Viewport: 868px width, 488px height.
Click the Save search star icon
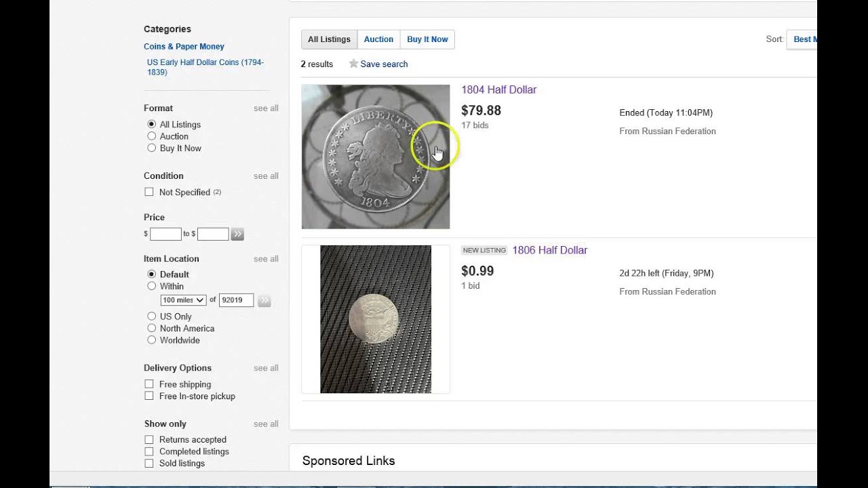[353, 64]
